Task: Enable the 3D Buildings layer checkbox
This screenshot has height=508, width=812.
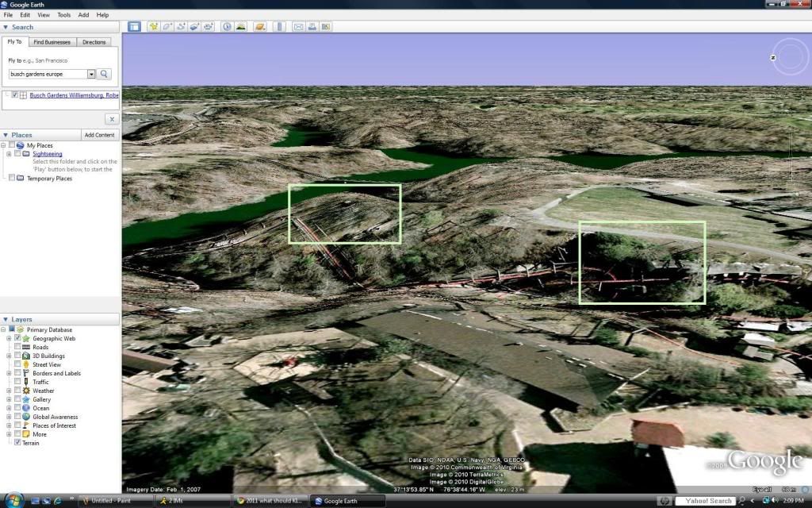Action: coord(17,356)
